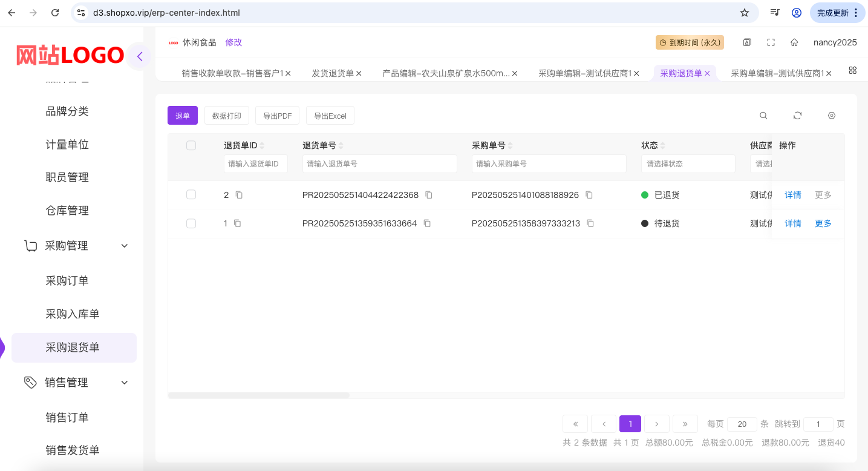This screenshot has height=471, width=868.
Task: Switch to 产品编辑-农夫山泉矿泉水 tab
Action: [x=446, y=73]
